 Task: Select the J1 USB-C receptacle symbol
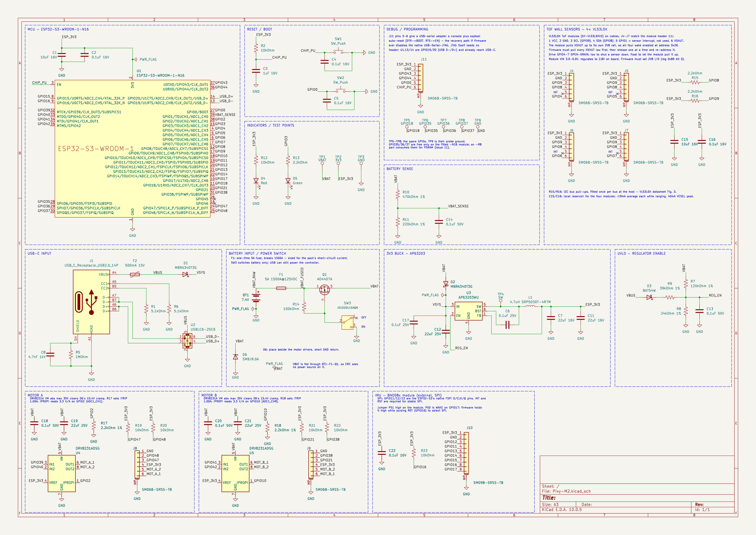coord(91,302)
